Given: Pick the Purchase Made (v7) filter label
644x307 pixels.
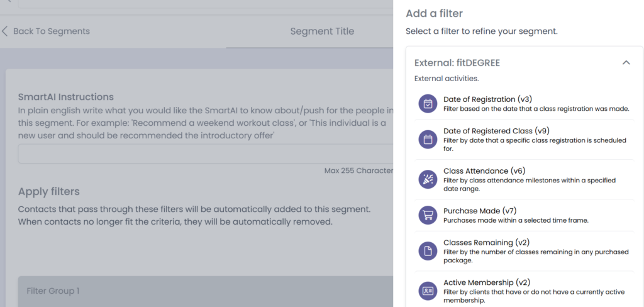Looking at the screenshot, I should tap(480, 211).
